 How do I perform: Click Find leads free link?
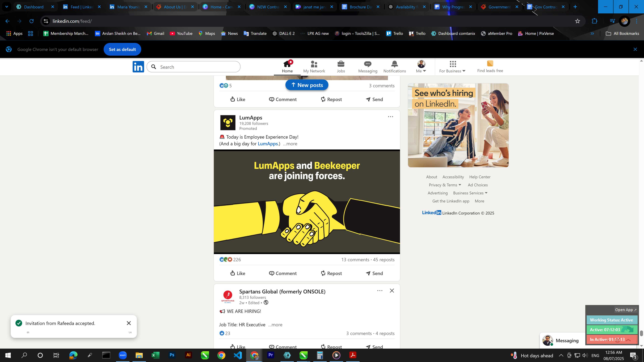pyautogui.click(x=490, y=67)
